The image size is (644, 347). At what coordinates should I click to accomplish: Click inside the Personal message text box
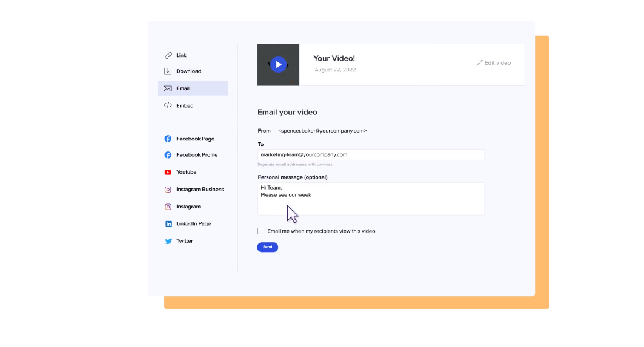[371, 199]
